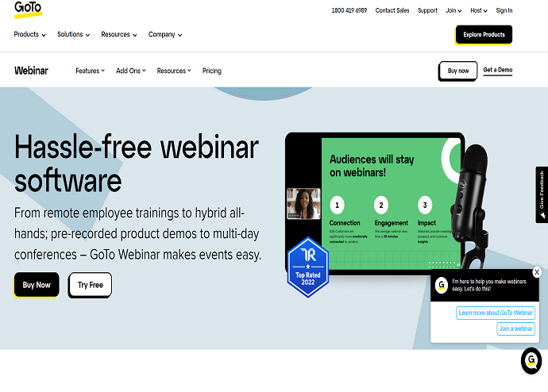
Task: Close the chat popup
Action: point(537,272)
